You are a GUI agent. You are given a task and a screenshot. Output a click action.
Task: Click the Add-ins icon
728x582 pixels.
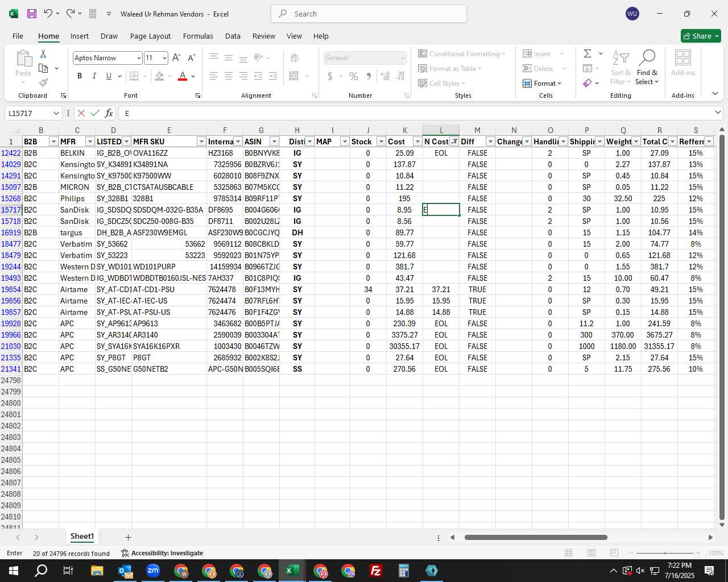(683, 63)
